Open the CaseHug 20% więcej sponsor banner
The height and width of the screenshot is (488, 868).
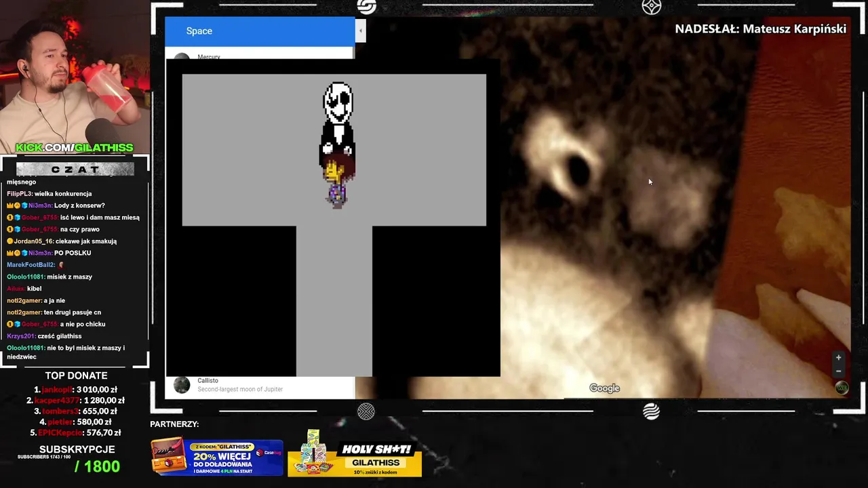pyautogui.click(x=217, y=457)
